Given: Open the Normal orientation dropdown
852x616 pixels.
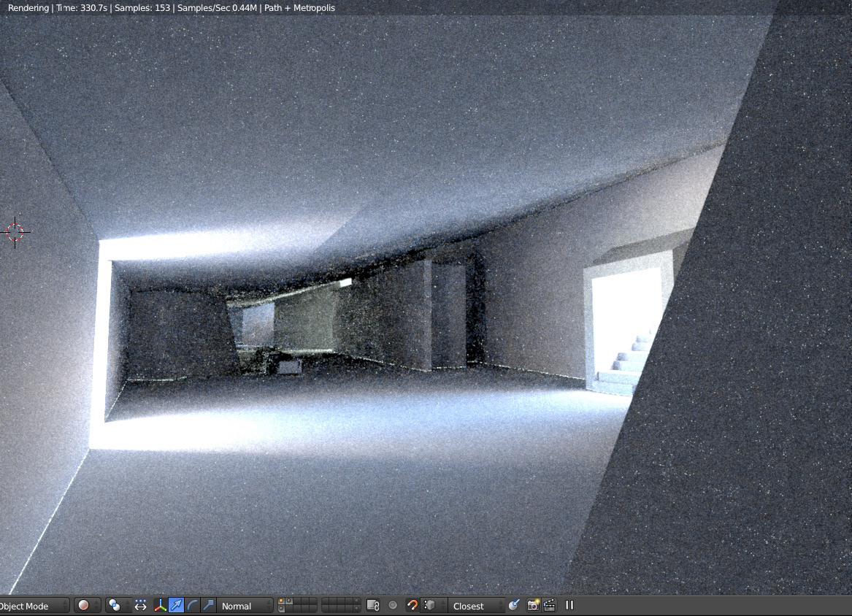Looking at the screenshot, I should click(x=245, y=606).
